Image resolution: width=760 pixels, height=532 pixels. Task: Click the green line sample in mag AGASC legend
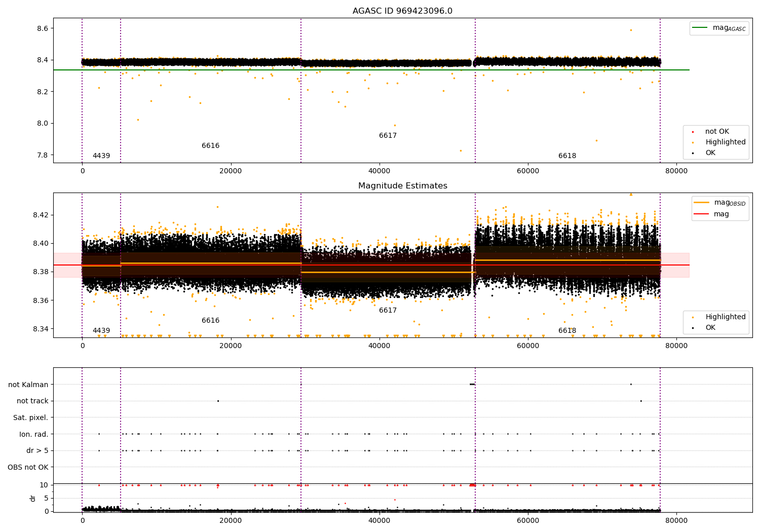point(700,28)
